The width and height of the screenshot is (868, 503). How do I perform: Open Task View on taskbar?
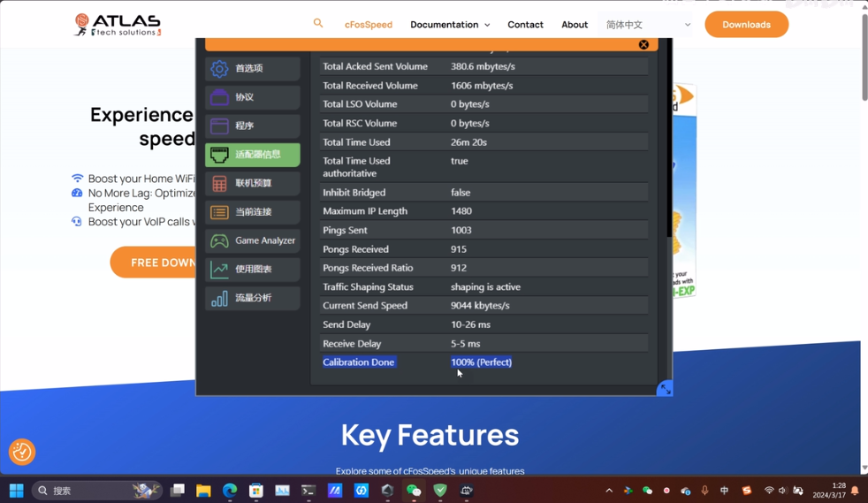[x=178, y=491]
